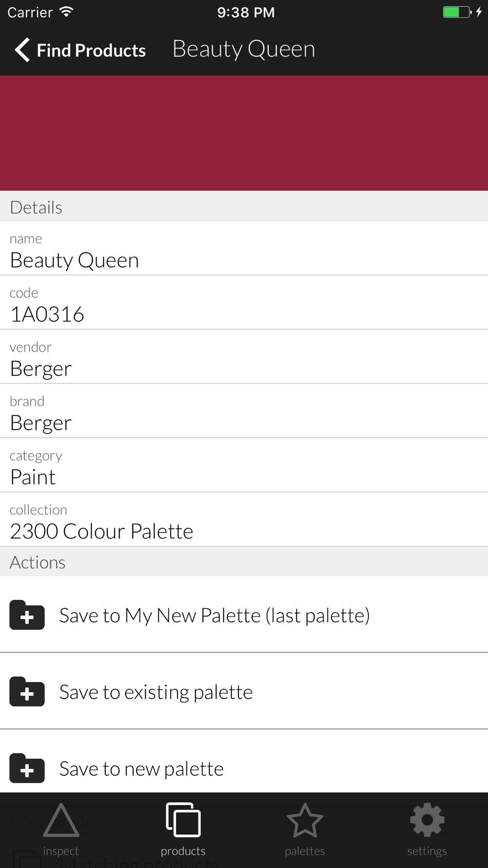Select the Beauty Queen name row
The image size is (488, 868).
coord(244,248)
